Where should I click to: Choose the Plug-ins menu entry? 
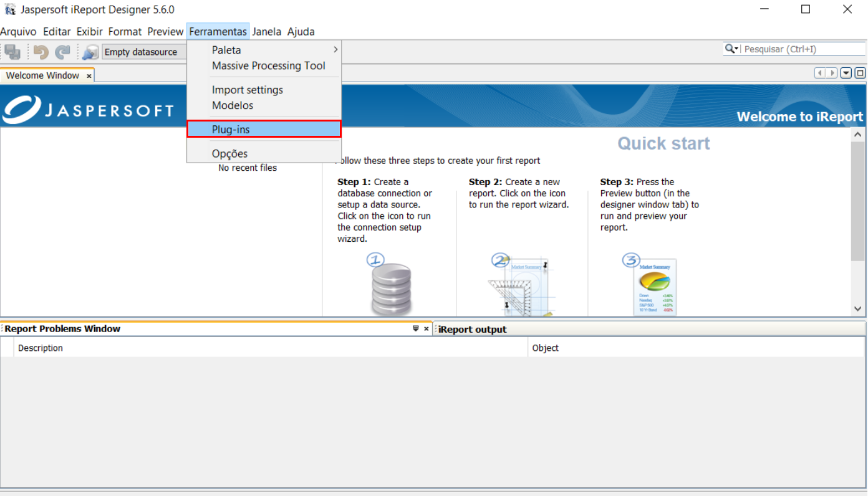[264, 129]
